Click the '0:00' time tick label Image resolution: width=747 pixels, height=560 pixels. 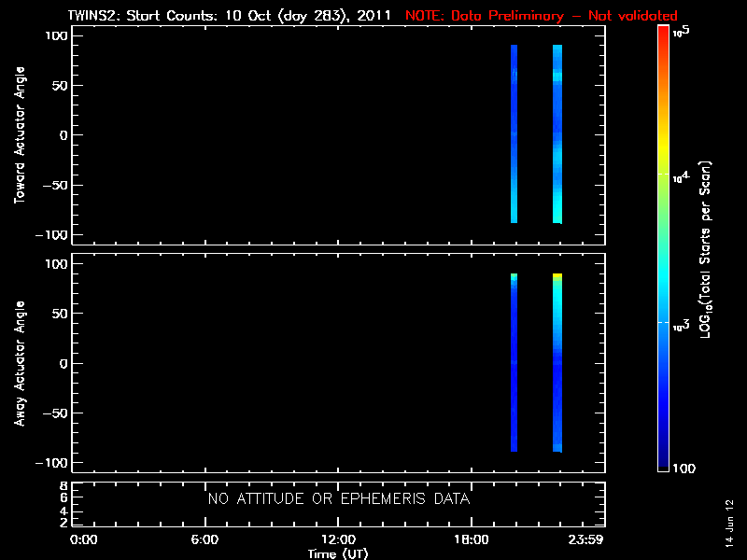(83, 539)
